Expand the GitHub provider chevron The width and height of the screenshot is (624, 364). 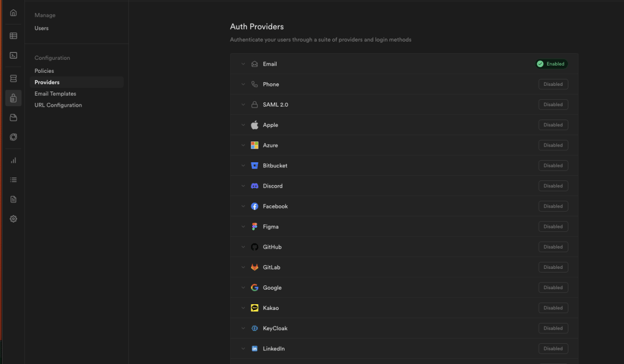(243, 247)
